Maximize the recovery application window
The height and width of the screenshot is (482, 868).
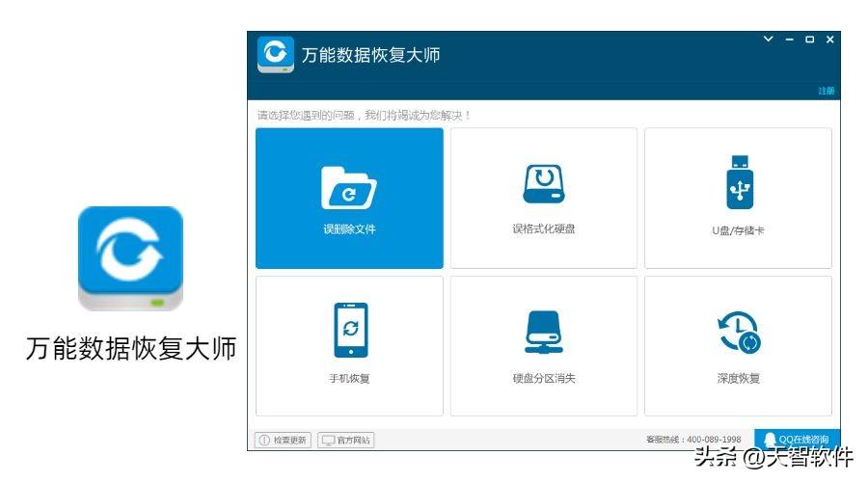(x=809, y=40)
